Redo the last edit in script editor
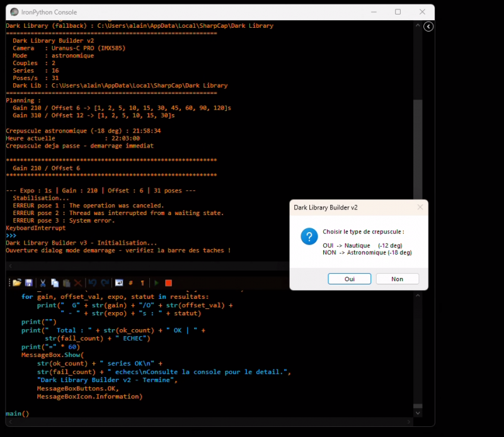 pyautogui.click(x=105, y=283)
